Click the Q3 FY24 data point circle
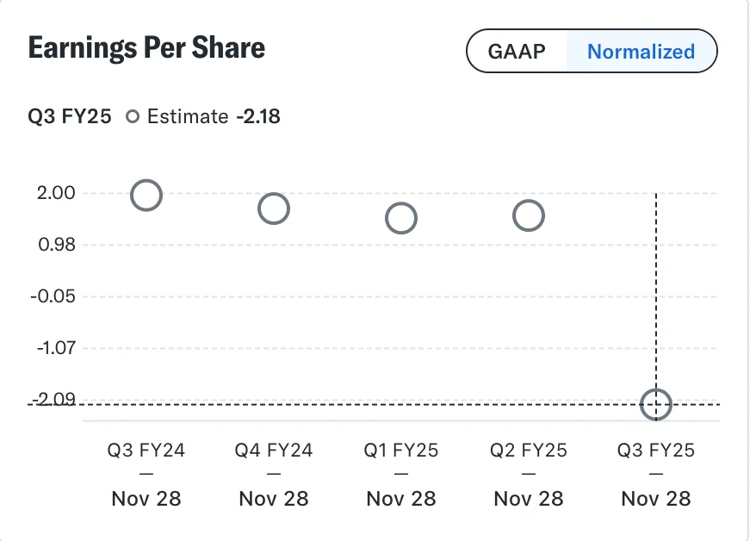The height and width of the screenshot is (541, 756). click(x=146, y=196)
